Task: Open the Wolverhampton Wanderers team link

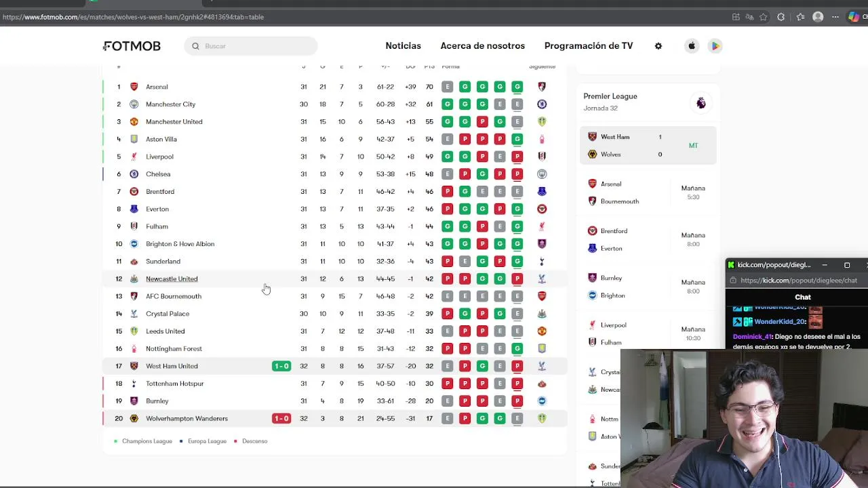Action: pyautogui.click(x=186, y=418)
